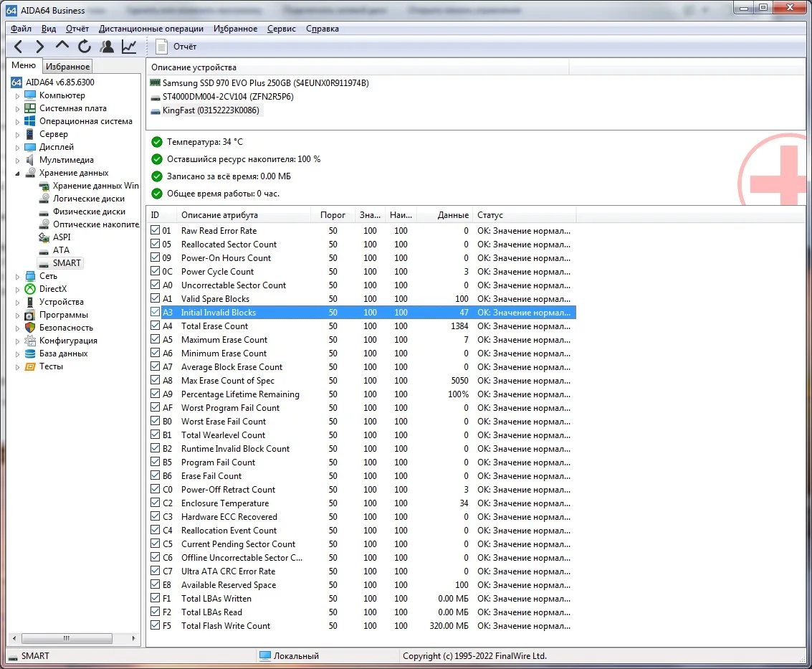Viewport: 812px width, 669px height.
Task: Open the user management toolbar icon
Action: point(108,47)
